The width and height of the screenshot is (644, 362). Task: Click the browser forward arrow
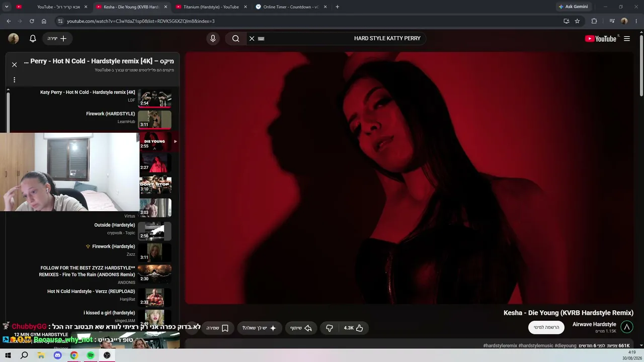point(20,21)
